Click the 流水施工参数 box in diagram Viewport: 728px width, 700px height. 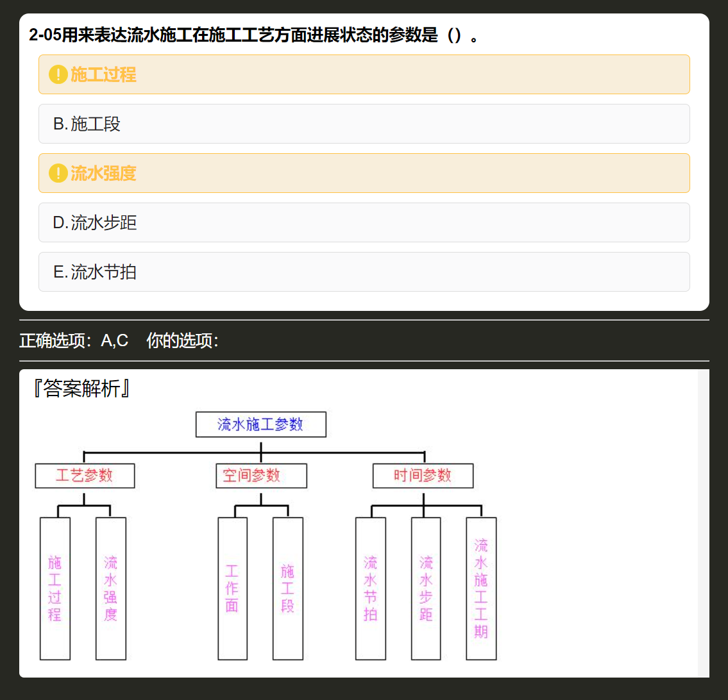pyautogui.click(x=261, y=424)
